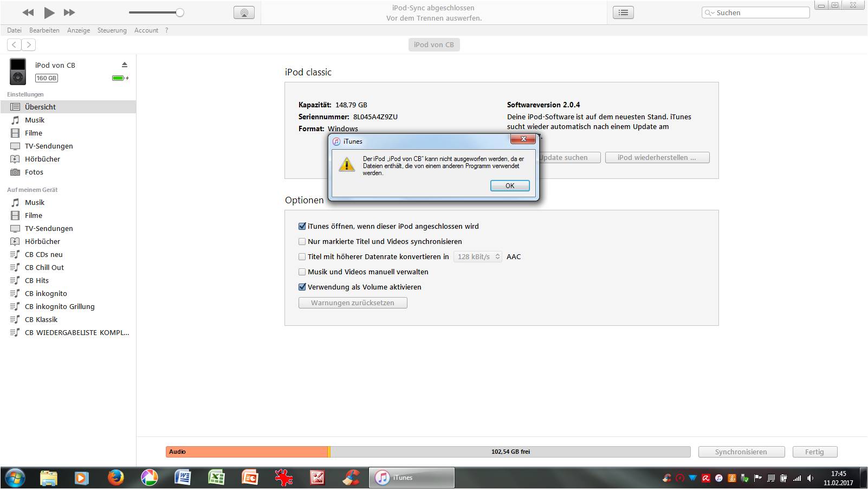Viewport: 868px width, 489px height.
Task: Click the iPod classic device thumbnail
Action: (x=18, y=72)
